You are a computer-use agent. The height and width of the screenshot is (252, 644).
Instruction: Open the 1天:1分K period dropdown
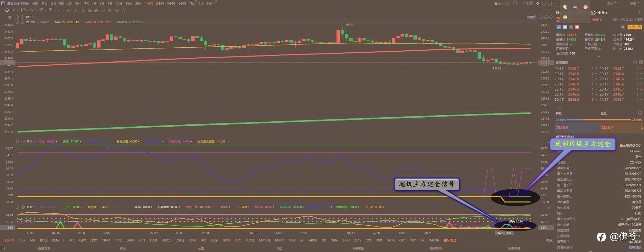[x=208, y=4]
